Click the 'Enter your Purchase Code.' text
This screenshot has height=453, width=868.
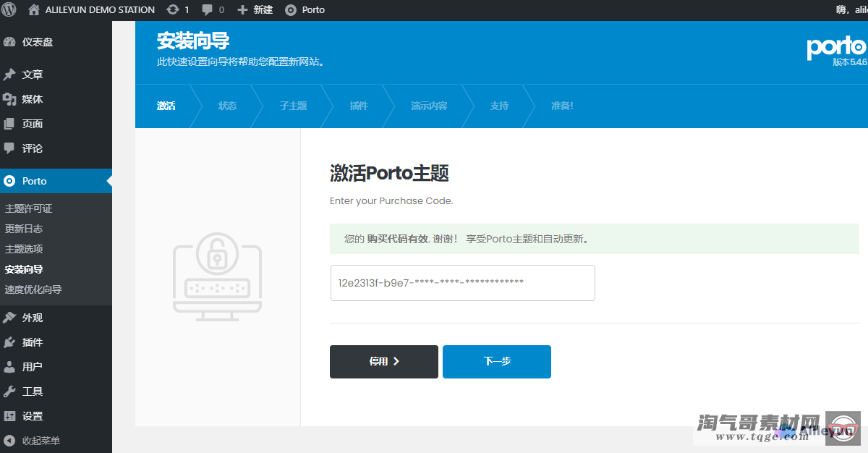(x=391, y=200)
